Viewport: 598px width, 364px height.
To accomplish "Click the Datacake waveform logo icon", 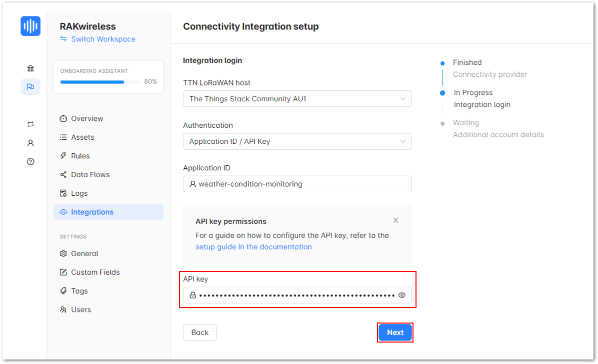I will point(30,26).
